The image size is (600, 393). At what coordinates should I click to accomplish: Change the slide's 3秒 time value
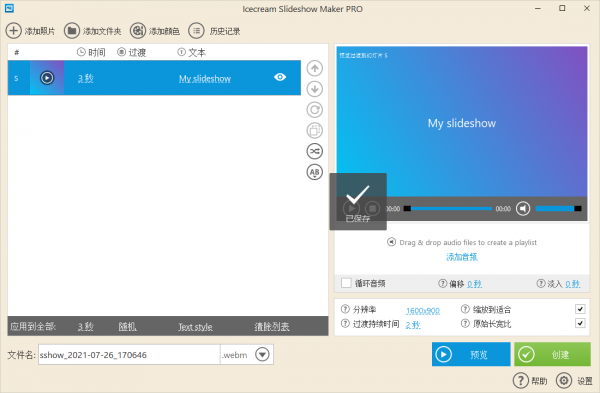(x=86, y=78)
